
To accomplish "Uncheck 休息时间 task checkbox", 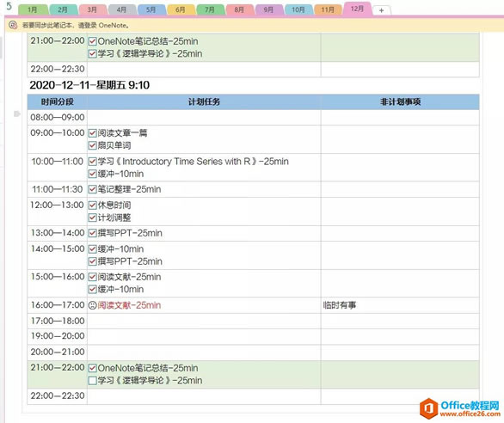I will 93,205.
